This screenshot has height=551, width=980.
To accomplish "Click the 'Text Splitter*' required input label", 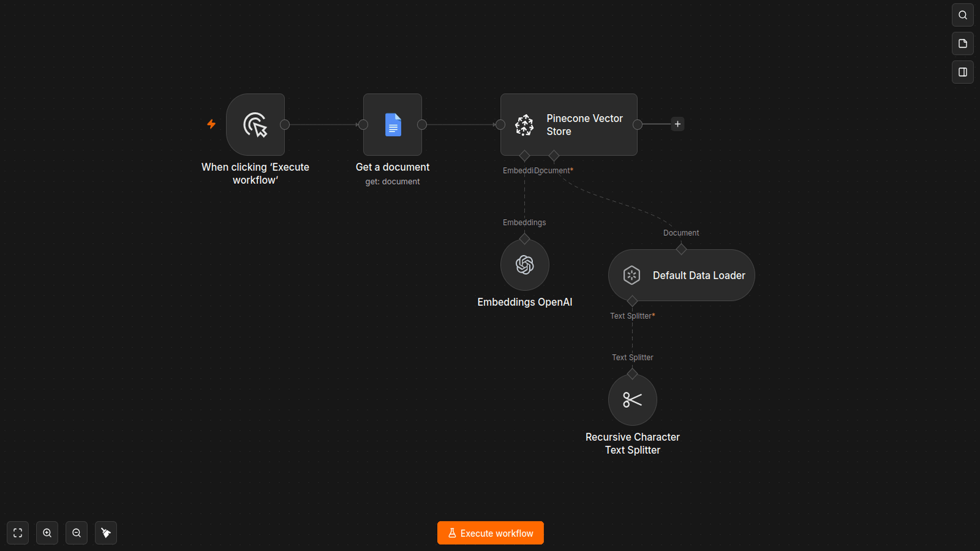I will coord(632,316).
